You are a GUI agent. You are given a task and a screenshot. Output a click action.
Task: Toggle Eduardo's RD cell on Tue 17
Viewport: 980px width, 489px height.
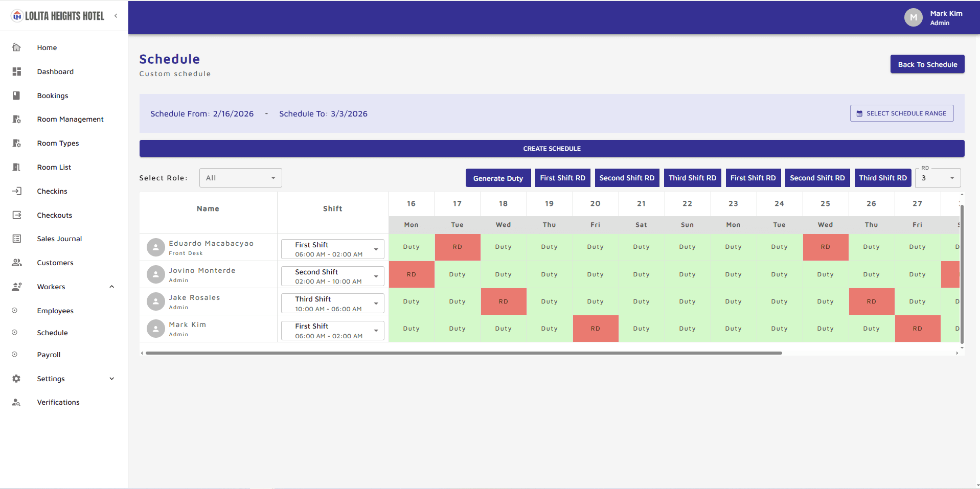click(458, 247)
